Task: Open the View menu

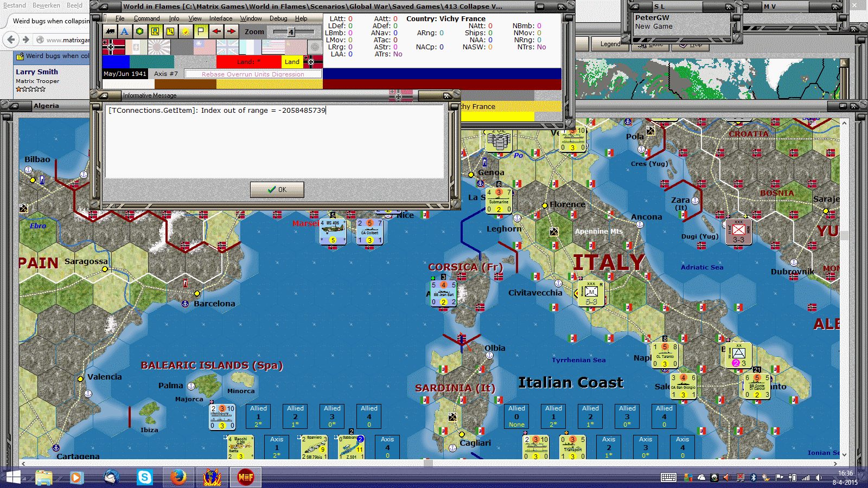Action: click(x=195, y=18)
